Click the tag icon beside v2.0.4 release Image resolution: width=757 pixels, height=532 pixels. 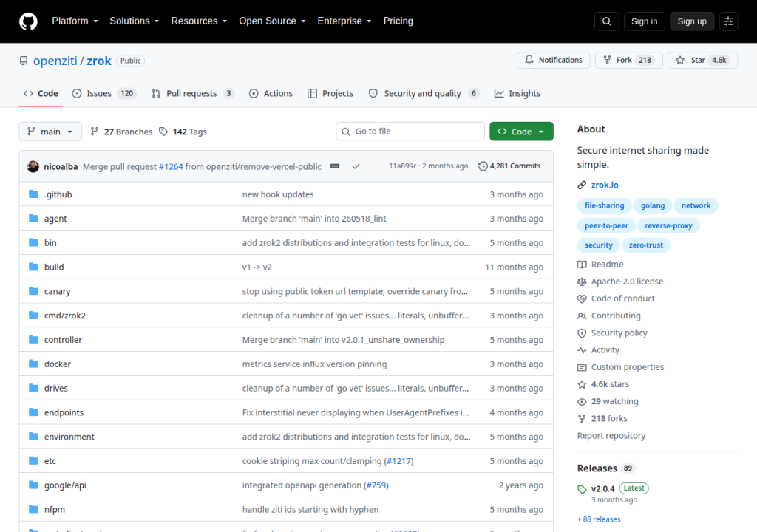(582, 489)
